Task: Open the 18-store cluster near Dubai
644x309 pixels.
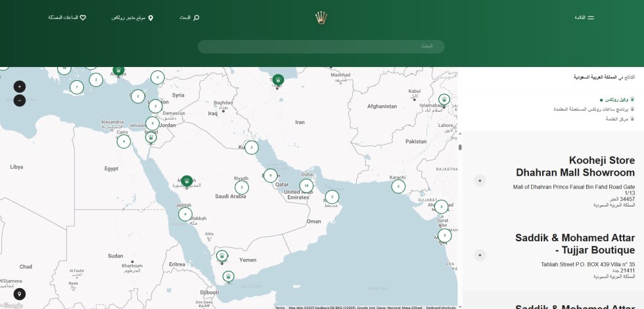Action: click(x=306, y=185)
